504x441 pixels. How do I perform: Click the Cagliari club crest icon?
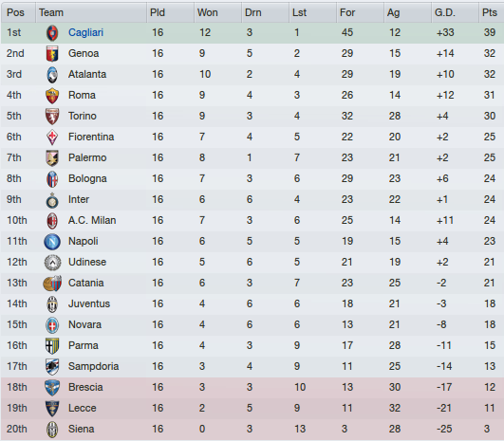52,33
